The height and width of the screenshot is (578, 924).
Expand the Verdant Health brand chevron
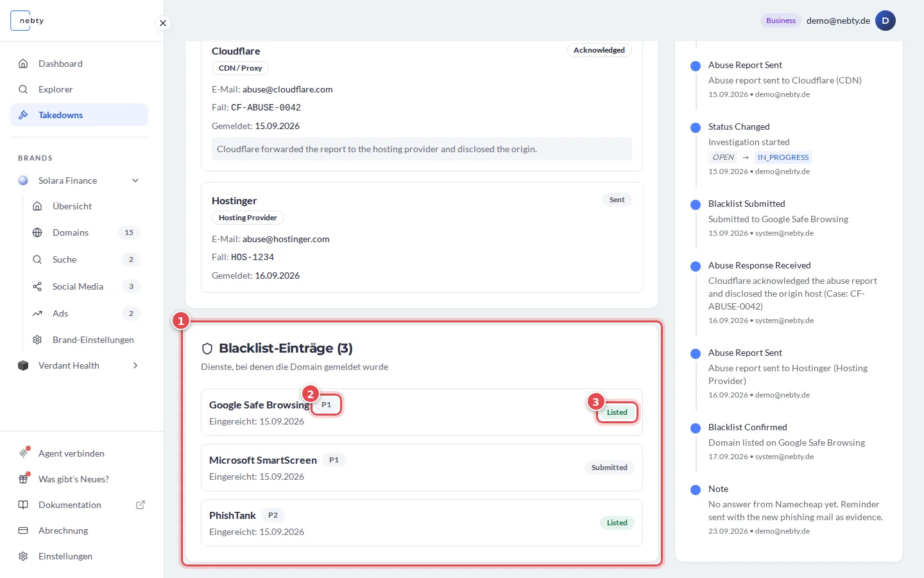[135, 365]
